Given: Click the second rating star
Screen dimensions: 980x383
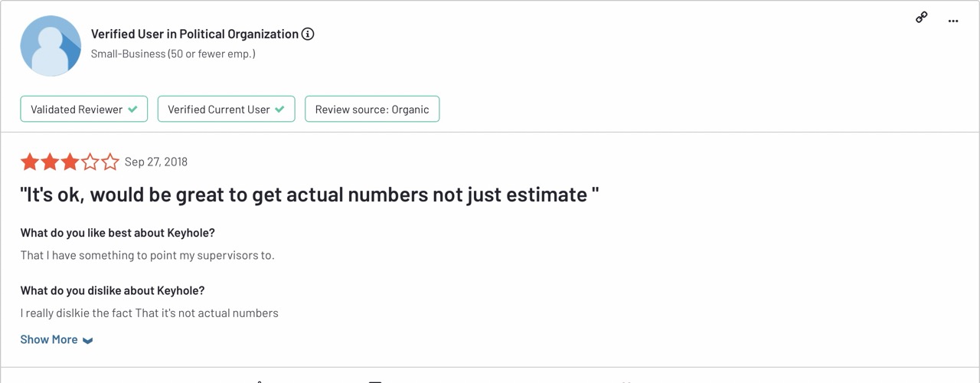Looking at the screenshot, I should [50, 162].
